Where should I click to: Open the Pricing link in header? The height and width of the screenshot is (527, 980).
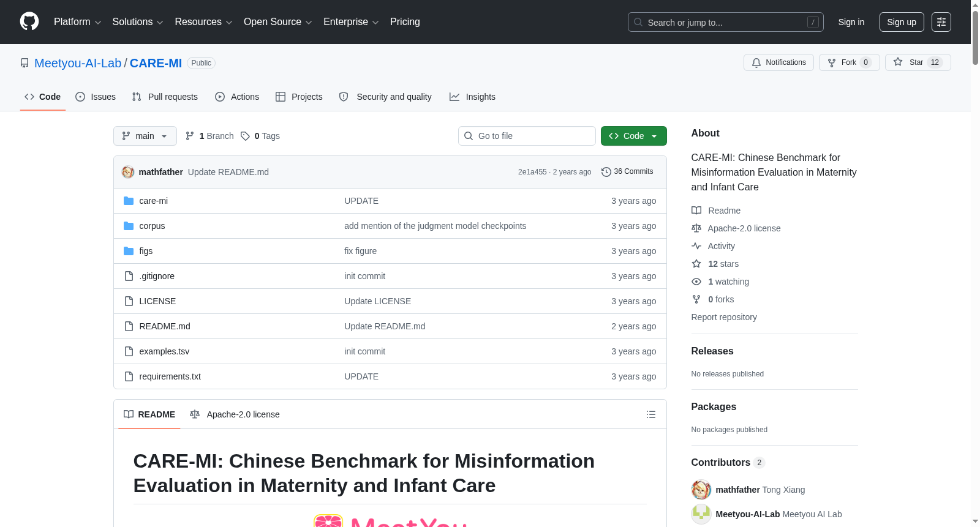pos(405,22)
